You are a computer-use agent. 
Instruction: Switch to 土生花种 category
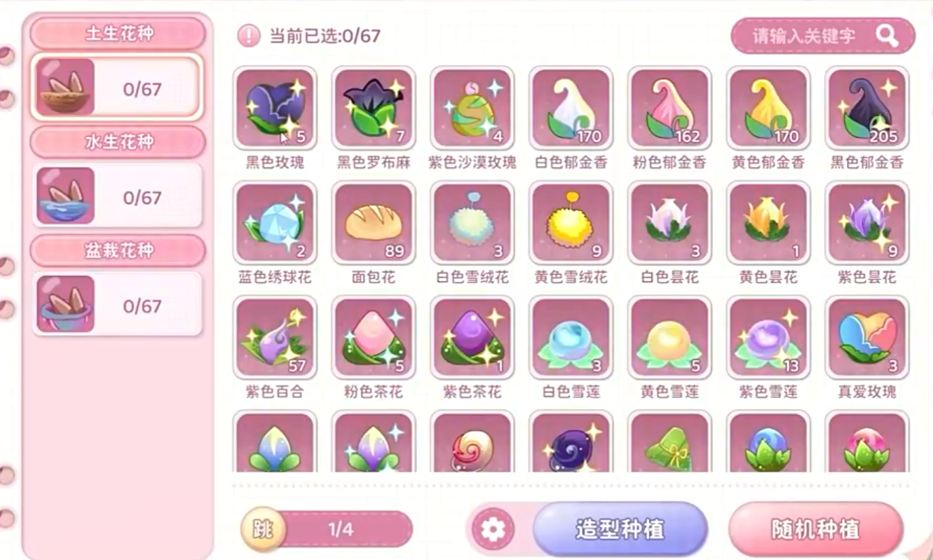click(x=118, y=34)
